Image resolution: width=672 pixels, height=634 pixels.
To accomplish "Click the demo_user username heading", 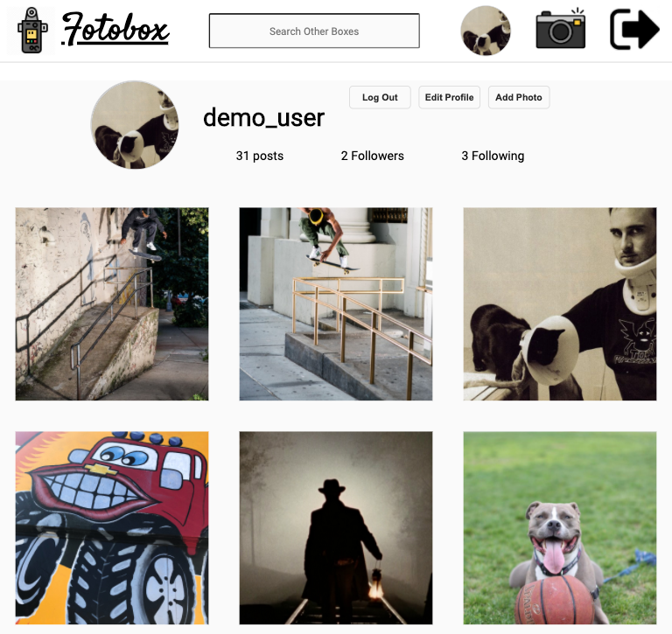I will (263, 118).
